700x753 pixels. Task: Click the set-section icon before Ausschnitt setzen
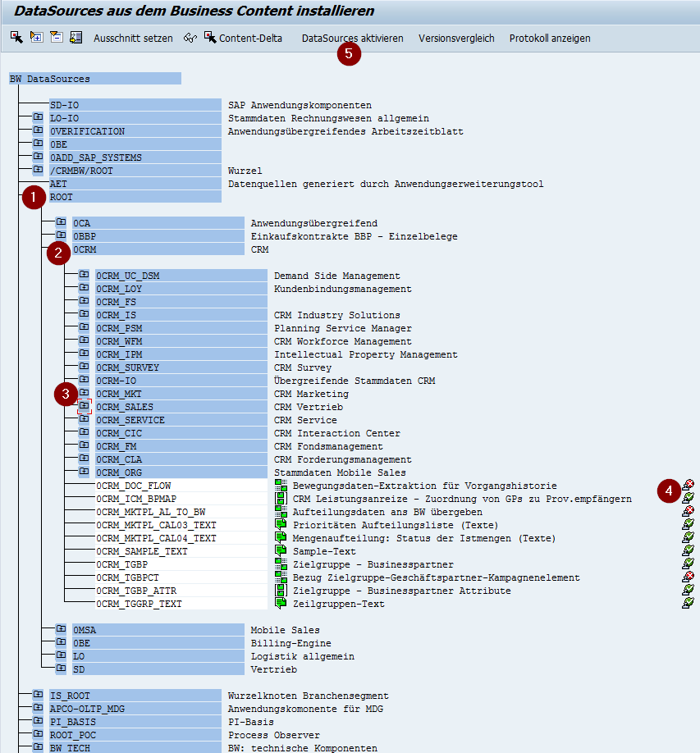[x=76, y=37]
